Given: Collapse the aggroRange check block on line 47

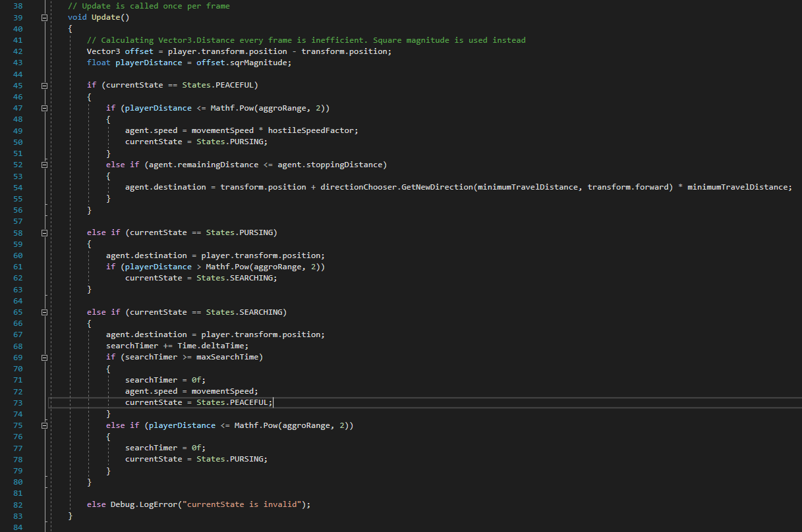Looking at the screenshot, I should pos(44,107).
